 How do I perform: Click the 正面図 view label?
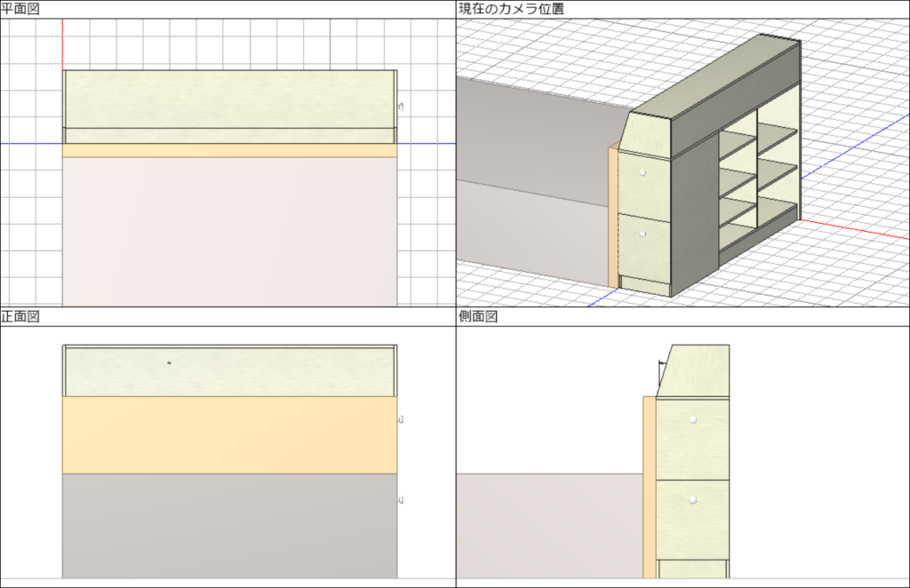pos(20,316)
